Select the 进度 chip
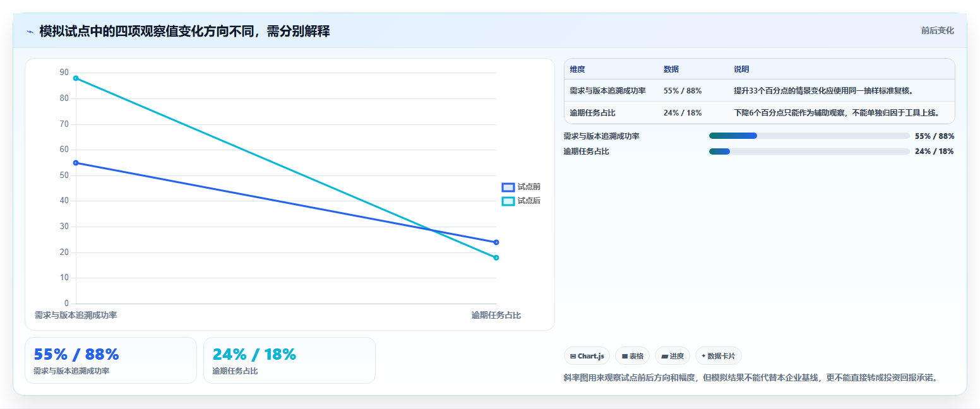980x409 pixels. (x=672, y=356)
